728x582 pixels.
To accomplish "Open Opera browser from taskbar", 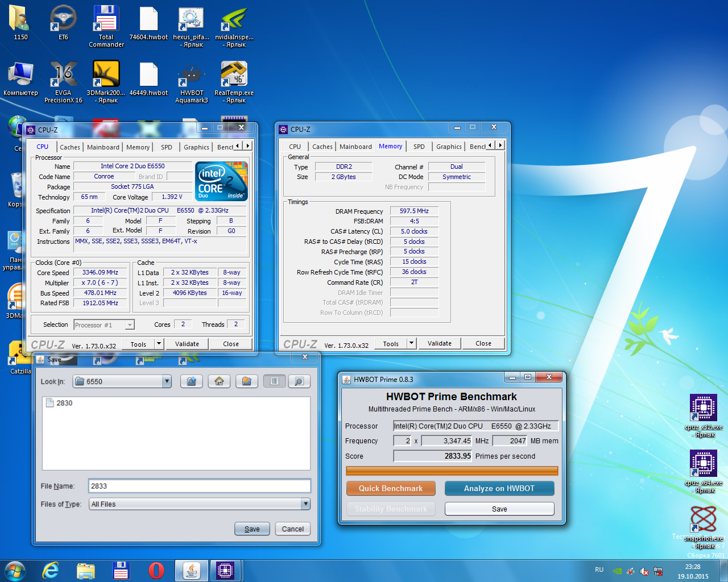I will [156, 570].
